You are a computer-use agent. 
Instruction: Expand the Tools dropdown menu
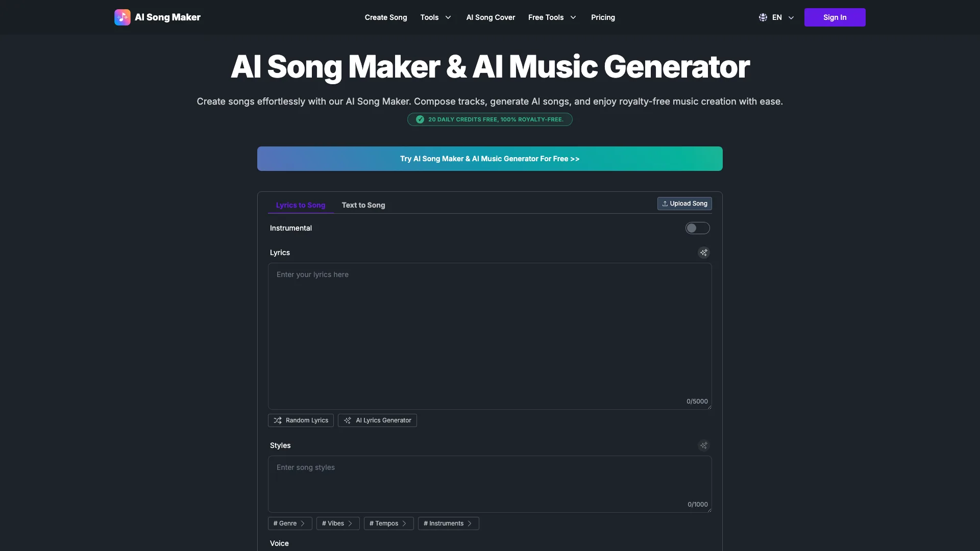click(x=435, y=17)
